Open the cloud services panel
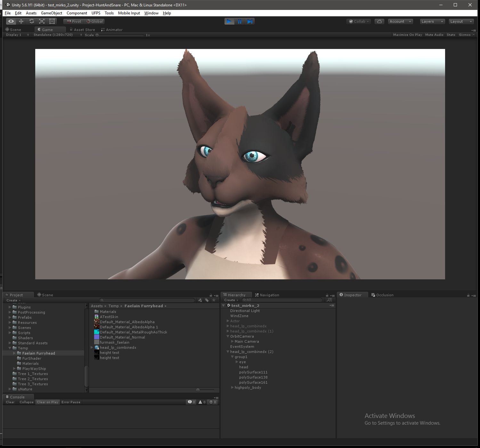The image size is (480, 448). click(379, 21)
